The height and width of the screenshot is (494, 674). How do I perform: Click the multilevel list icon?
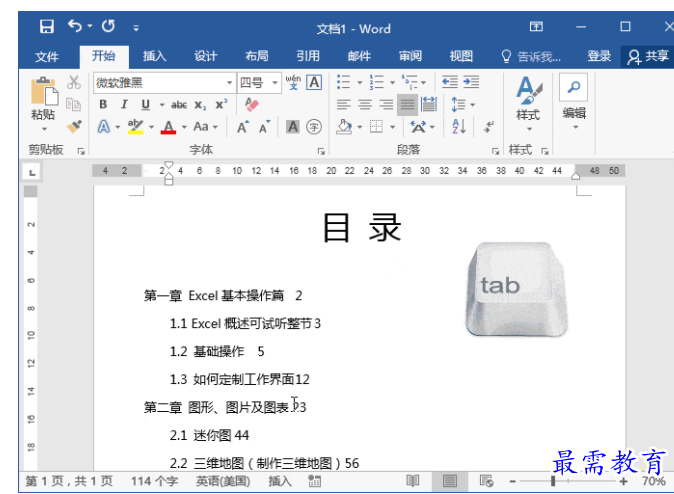[409, 82]
